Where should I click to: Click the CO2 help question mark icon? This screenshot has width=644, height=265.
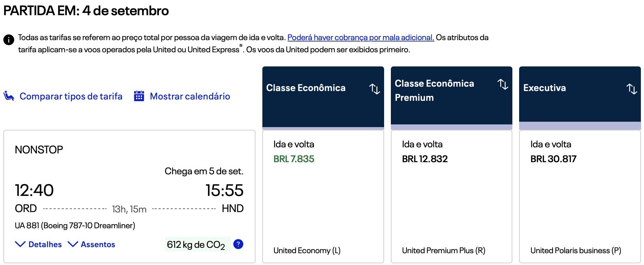click(x=238, y=244)
